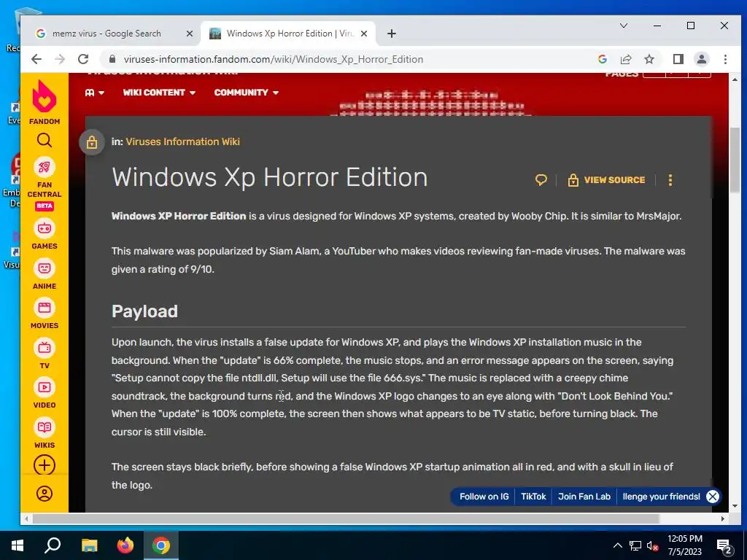Go to the TV section

(x=44, y=354)
